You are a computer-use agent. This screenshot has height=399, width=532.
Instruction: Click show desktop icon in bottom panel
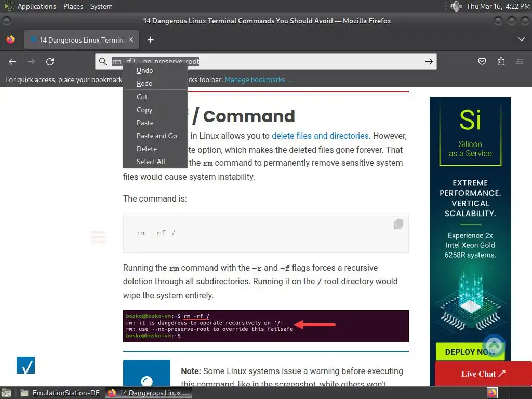6,393
